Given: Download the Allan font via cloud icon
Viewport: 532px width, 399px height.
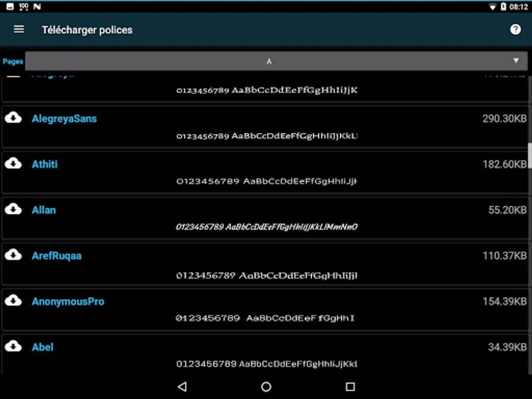Looking at the screenshot, I should tap(13, 209).
